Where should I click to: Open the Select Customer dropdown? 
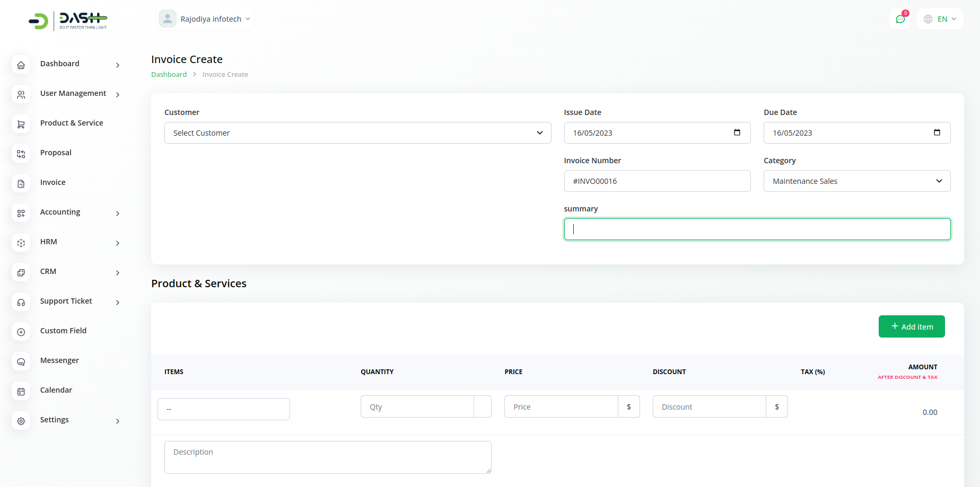click(357, 133)
